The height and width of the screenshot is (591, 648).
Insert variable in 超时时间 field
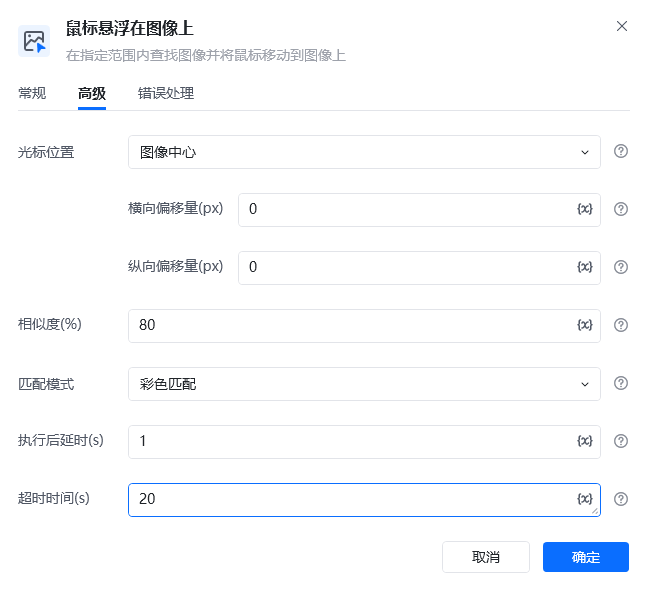584,499
